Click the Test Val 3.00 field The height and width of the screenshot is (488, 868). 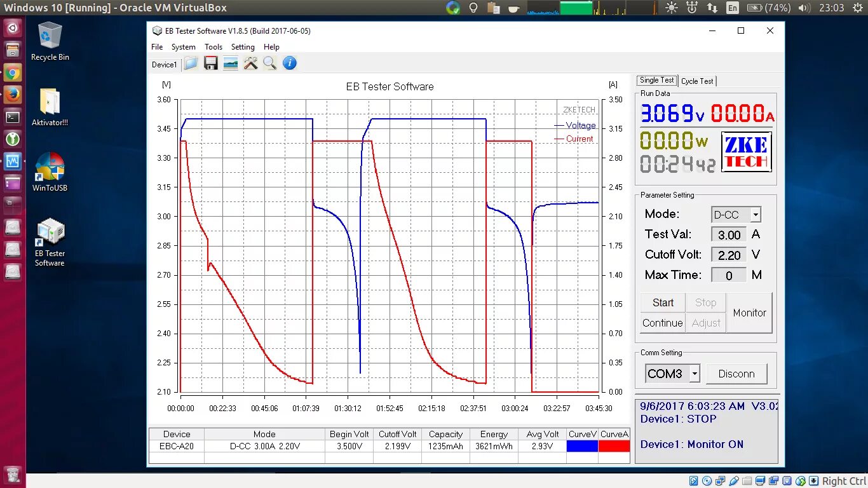729,235
